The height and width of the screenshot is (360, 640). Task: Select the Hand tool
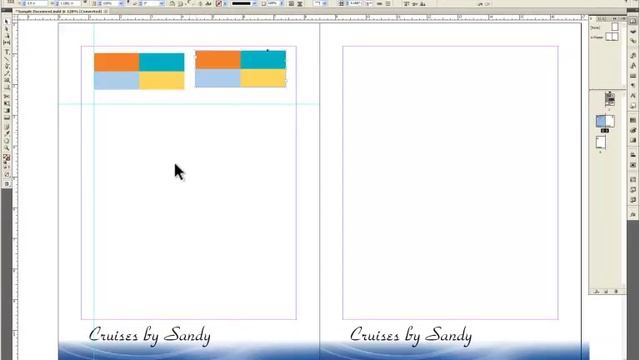[7, 141]
